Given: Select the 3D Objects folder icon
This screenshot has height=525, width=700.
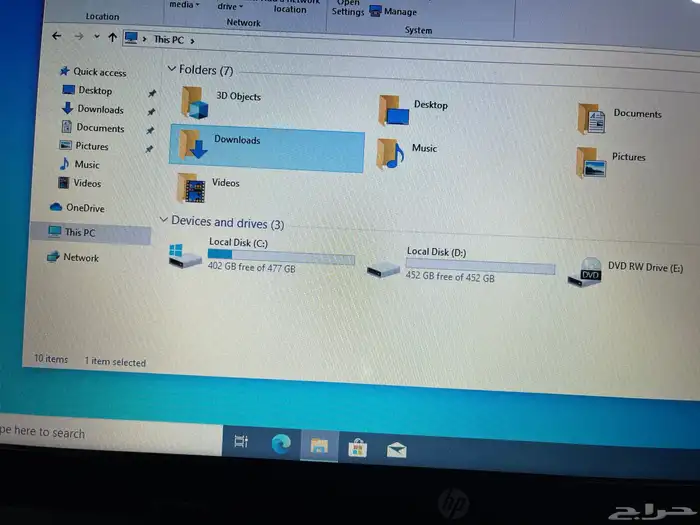Looking at the screenshot, I should tap(195, 103).
